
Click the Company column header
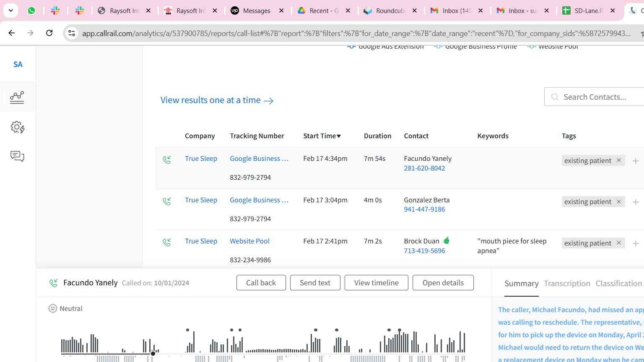tap(200, 136)
